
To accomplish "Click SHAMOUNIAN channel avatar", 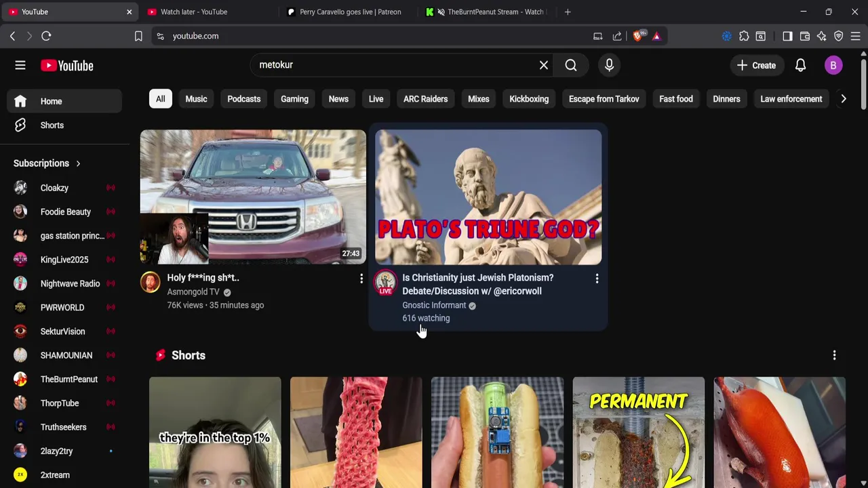I will (x=20, y=355).
